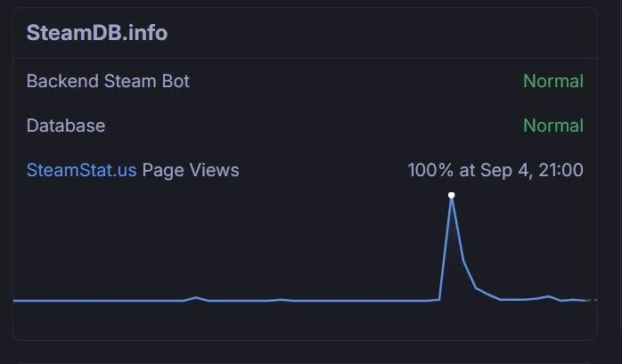Click the small bump near chart's left side
622x364 pixels.
[196, 297]
